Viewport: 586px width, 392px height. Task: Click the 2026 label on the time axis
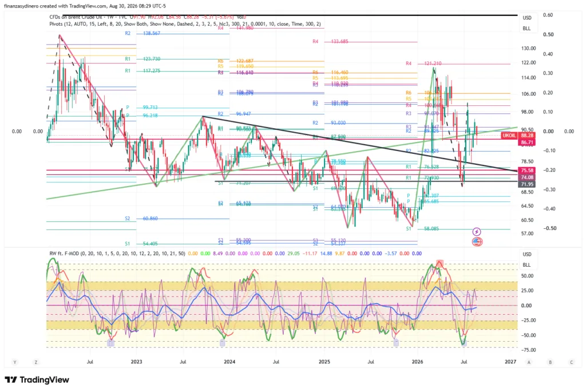(417, 362)
